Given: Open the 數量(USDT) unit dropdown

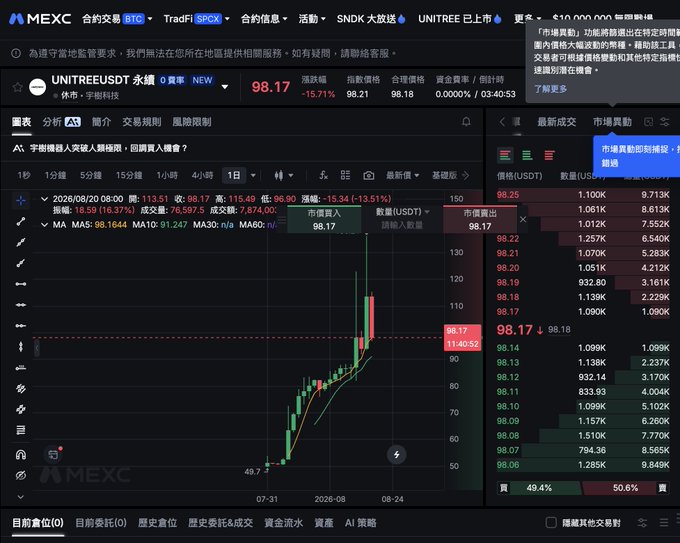Looking at the screenshot, I should 402,212.
